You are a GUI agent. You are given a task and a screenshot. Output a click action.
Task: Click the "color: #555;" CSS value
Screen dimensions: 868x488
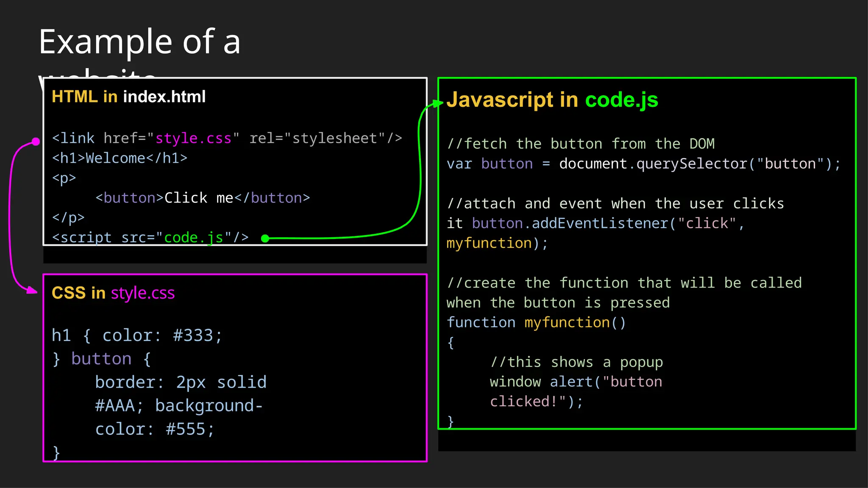155,429
